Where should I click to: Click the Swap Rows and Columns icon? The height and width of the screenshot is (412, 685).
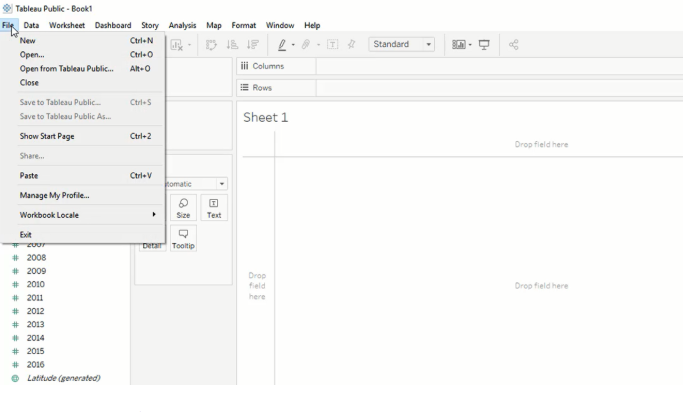click(211, 45)
